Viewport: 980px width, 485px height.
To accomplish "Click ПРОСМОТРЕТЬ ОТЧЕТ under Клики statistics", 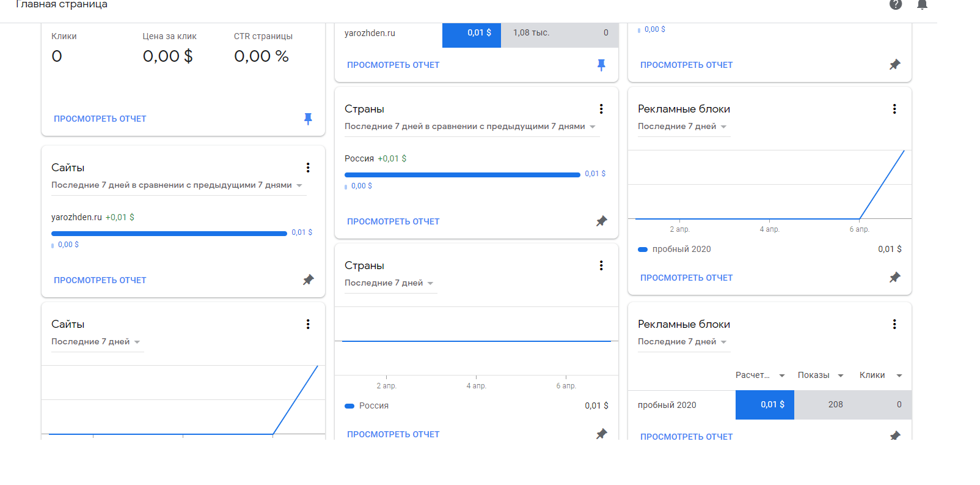I will point(100,119).
